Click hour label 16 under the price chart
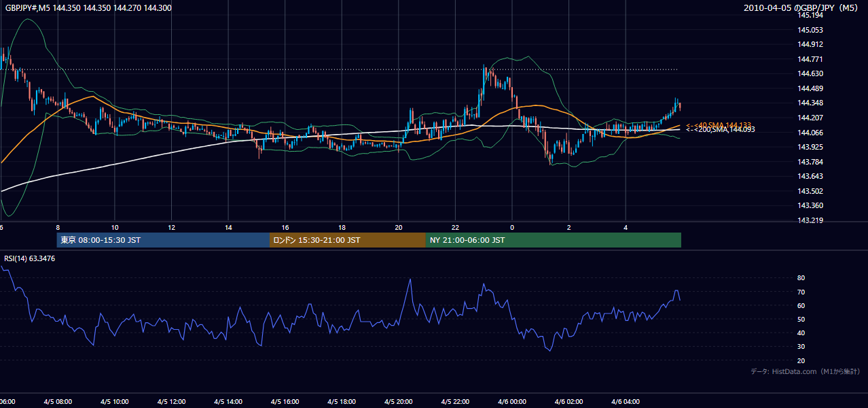The width and height of the screenshot is (868, 408). click(285, 228)
